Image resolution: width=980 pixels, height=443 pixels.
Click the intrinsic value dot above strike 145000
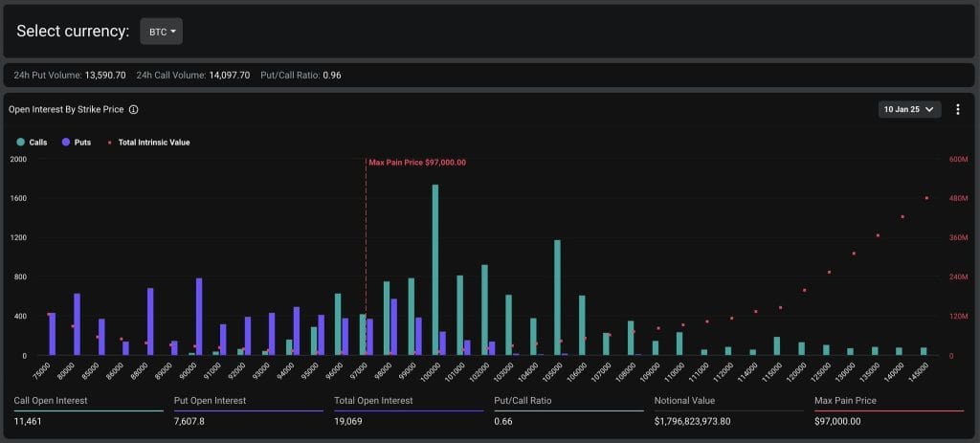pos(926,198)
